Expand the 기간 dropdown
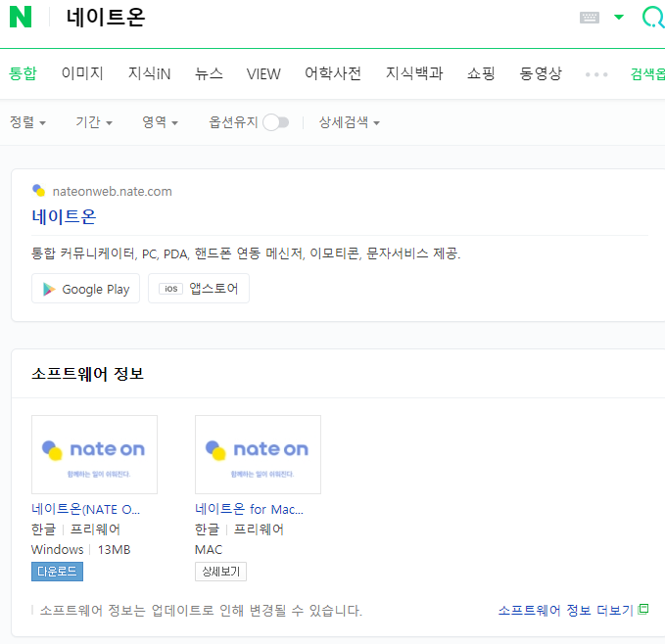 94,122
